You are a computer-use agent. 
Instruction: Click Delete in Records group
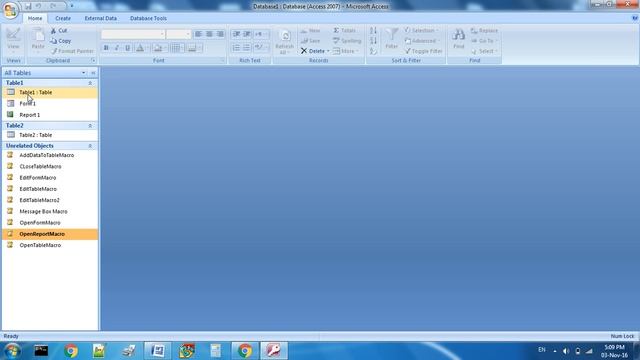(x=315, y=51)
